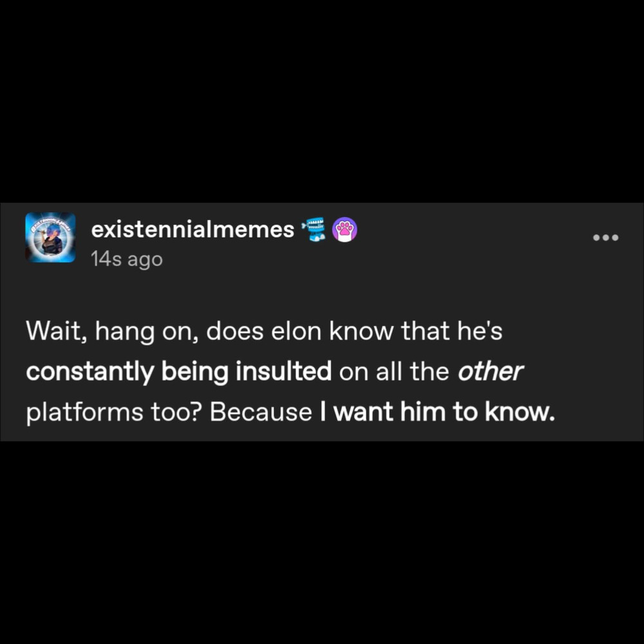Open the three-dot post options menu

(x=605, y=238)
